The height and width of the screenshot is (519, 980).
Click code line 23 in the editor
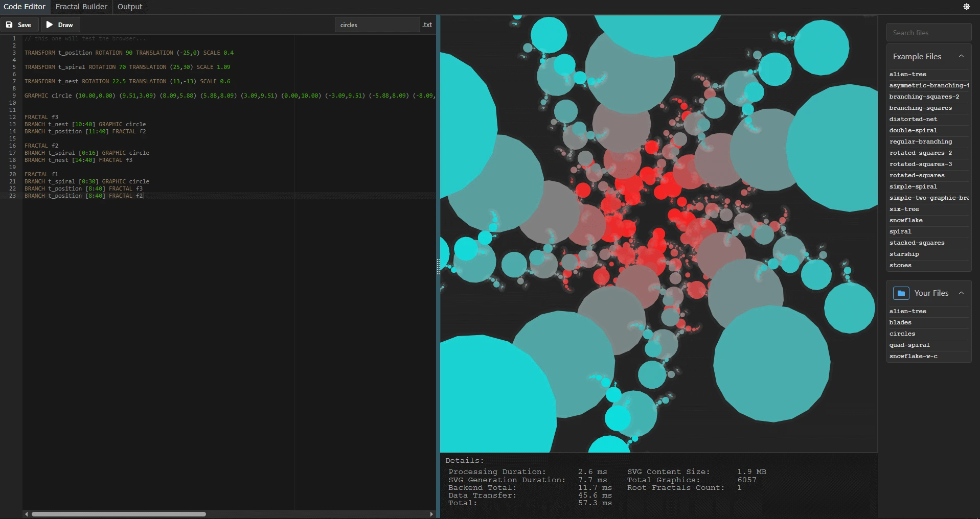(x=83, y=196)
